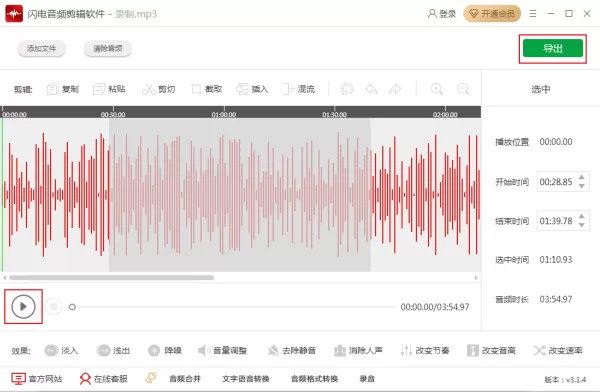
Task: Click the 01:00.00 timeline marker
Action: click(x=224, y=114)
